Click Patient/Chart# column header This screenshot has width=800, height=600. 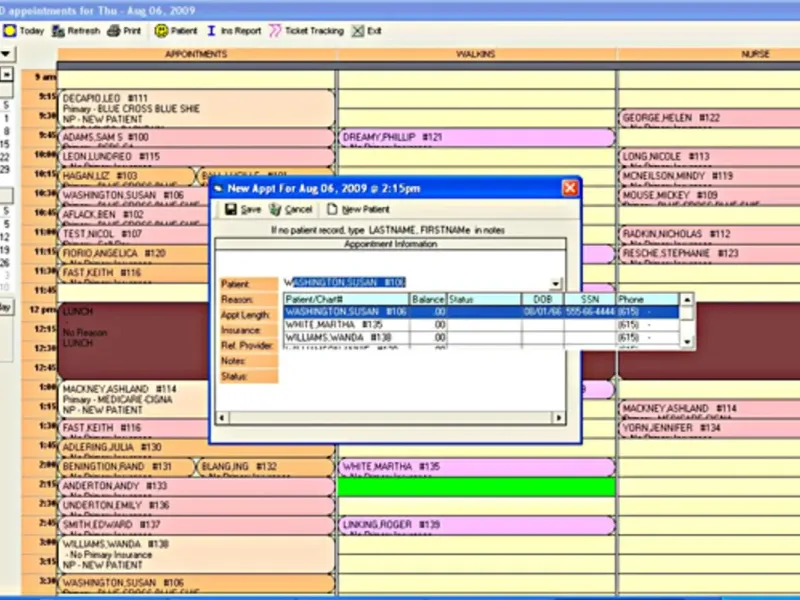click(346, 299)
